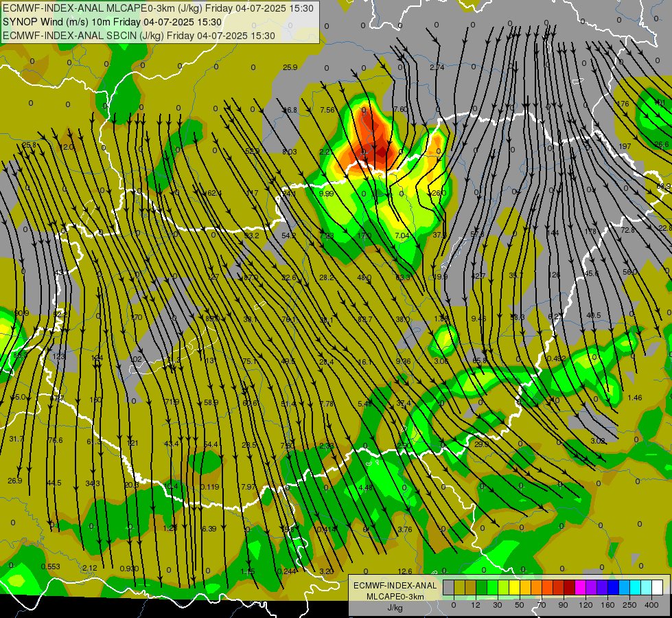The image size is (672, 618).
Task: Choose the cyan legend swatch
Action: (x=636, y=587)
